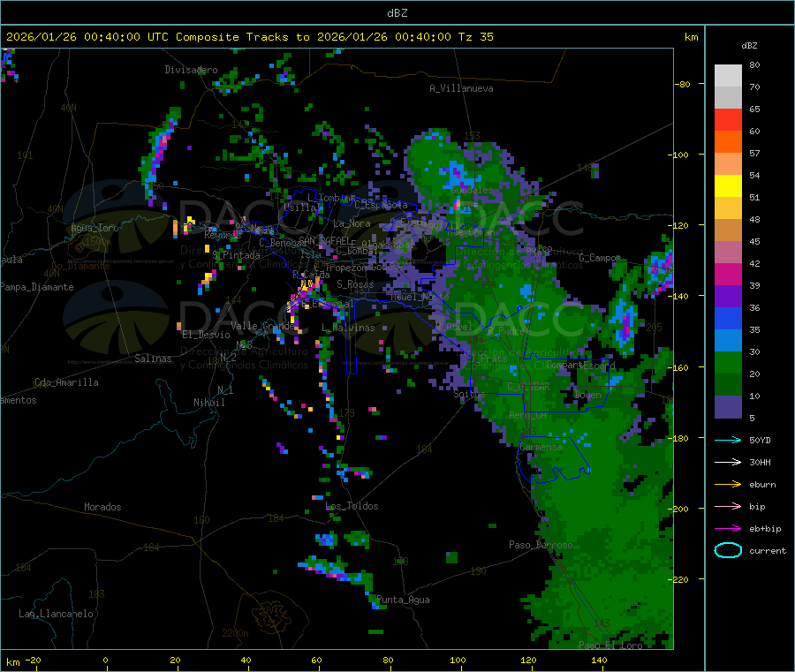This screenshot has height=672, width=795.
Task: Click the Carmensa map label
Action: [x=541, y=447]
